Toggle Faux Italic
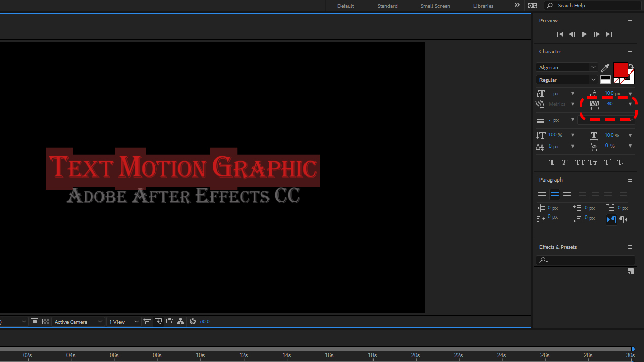This screenshot has width=644, height=362. click(564, 162)
